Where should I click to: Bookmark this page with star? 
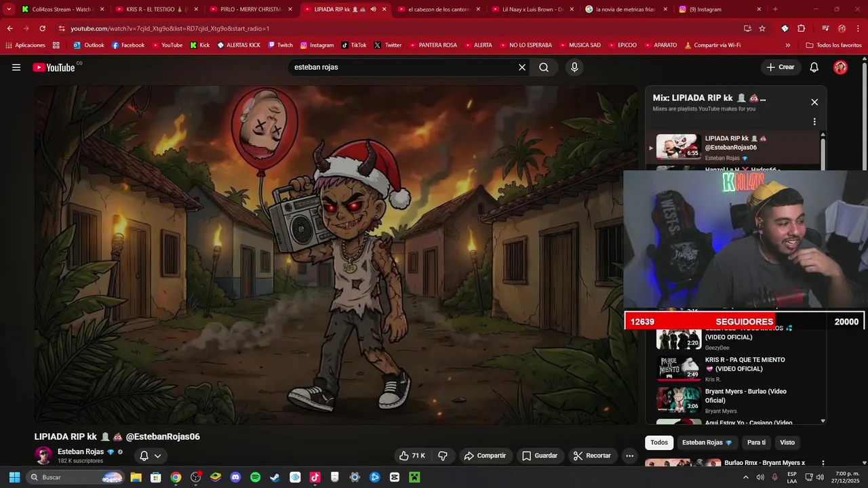click(x=762, y=28)
